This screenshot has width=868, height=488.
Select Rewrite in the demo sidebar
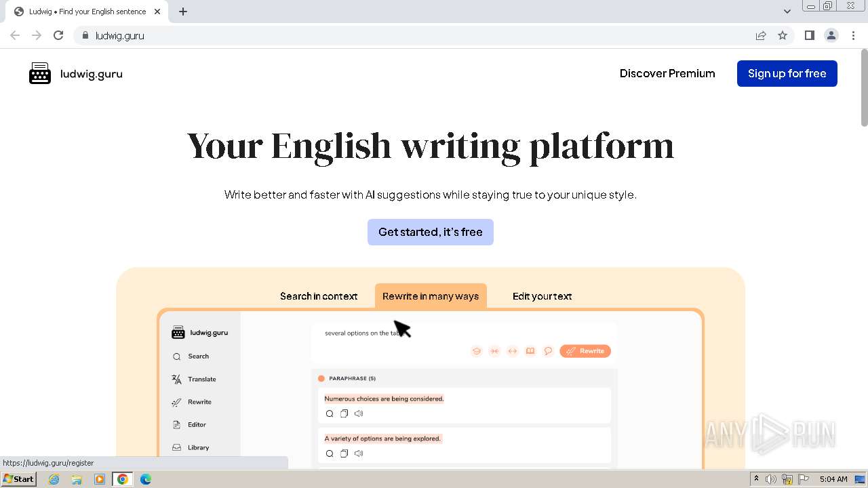point(192,402)
